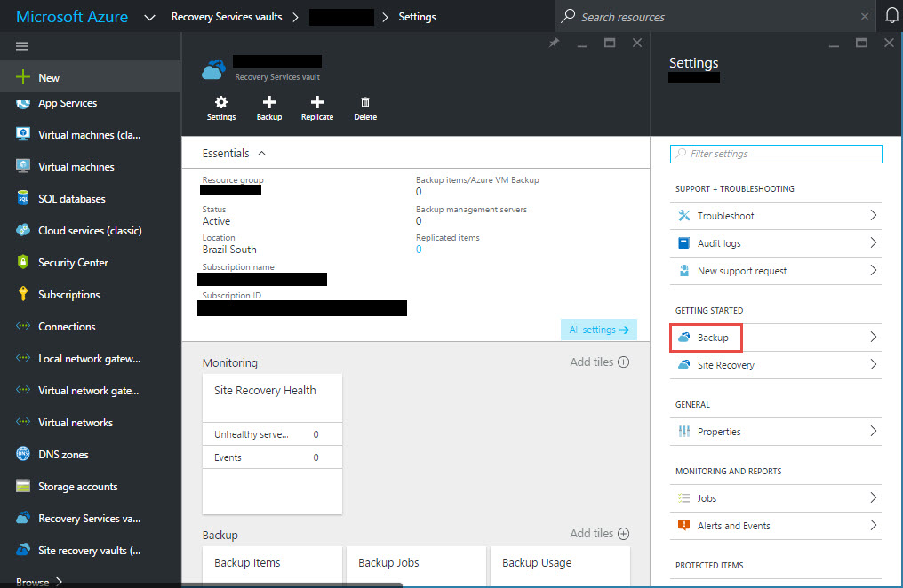Image resolution: width=903 pixels, height=588 pixels.
Task: Switch to the Backup Jobs tab
Action: (388, 562)
